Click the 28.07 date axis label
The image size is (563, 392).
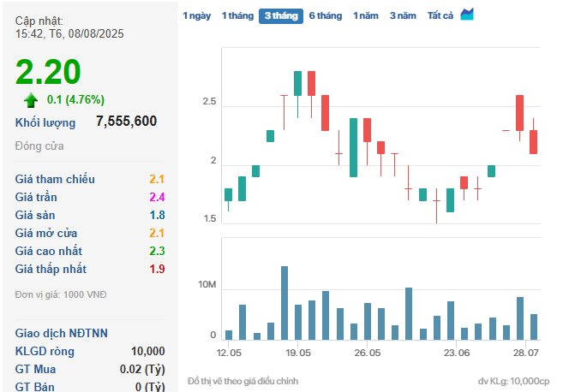524,353
